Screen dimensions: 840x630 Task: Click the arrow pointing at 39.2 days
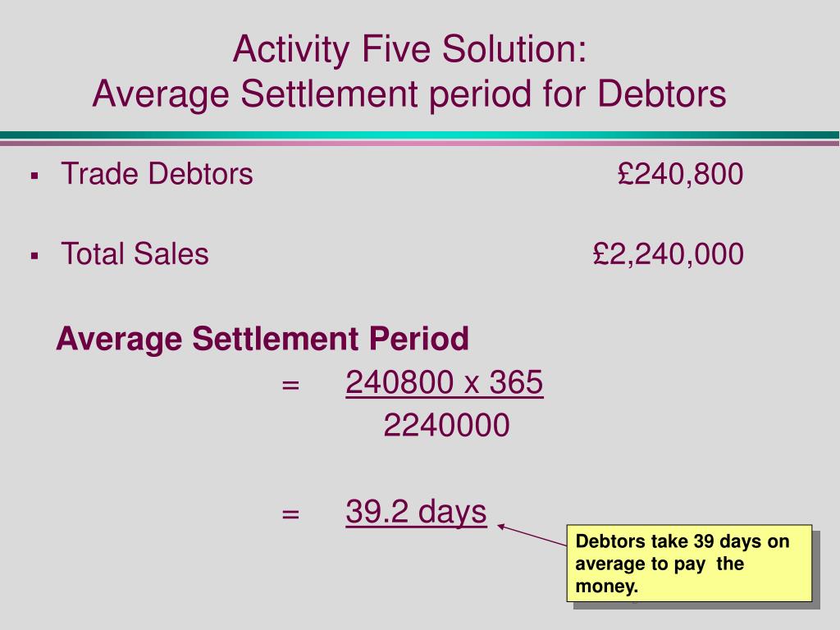[532, 535]
